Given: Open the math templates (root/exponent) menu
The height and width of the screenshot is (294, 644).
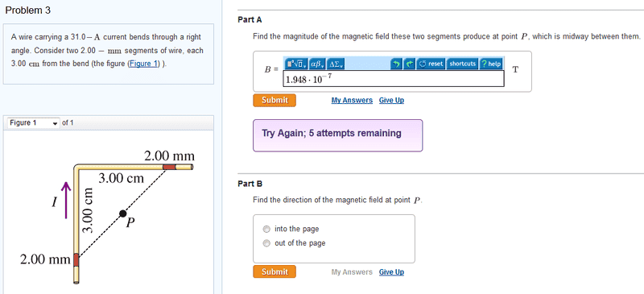Looking at the screenshot, I should 296,64.
